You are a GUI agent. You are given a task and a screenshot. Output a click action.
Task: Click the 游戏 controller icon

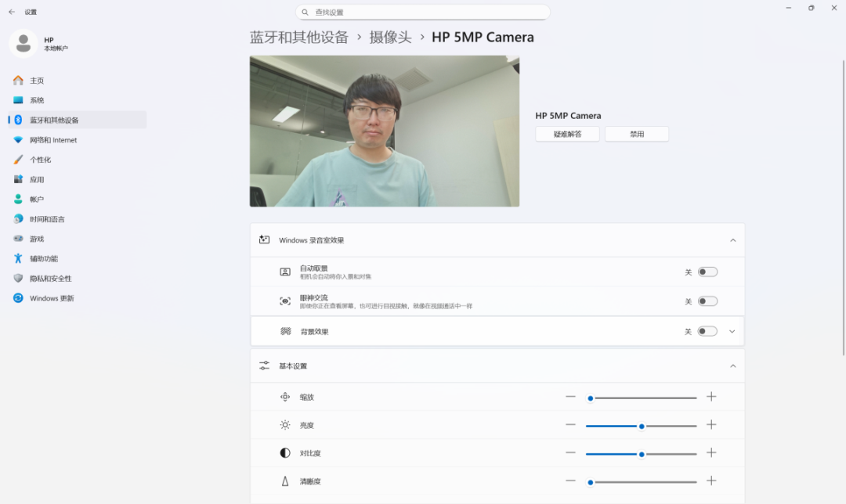tap(18, 238)
